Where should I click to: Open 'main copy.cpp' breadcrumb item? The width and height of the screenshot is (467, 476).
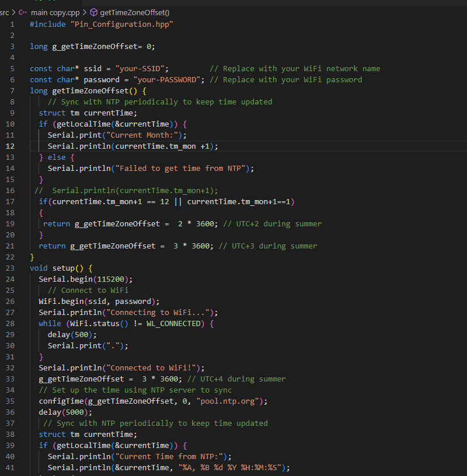[55, 13]
